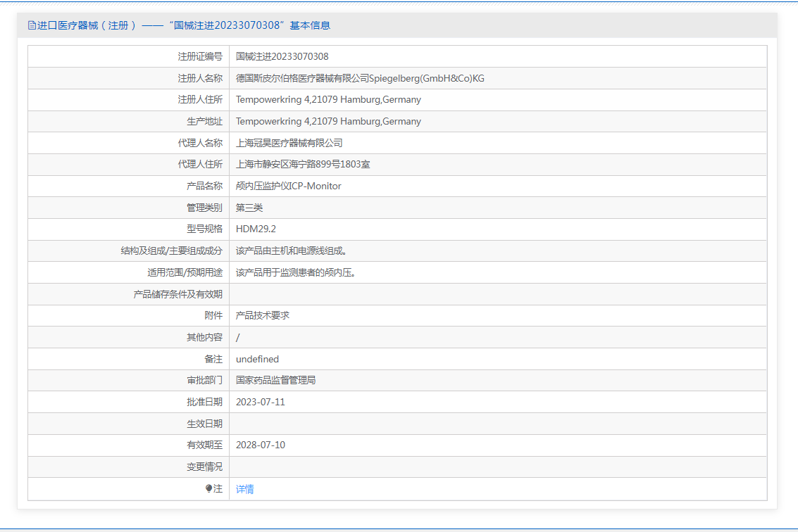The width and height of the screenshot is (798, 532).
Task: Click the document icon in the header
Action: (x=32, y=25)
